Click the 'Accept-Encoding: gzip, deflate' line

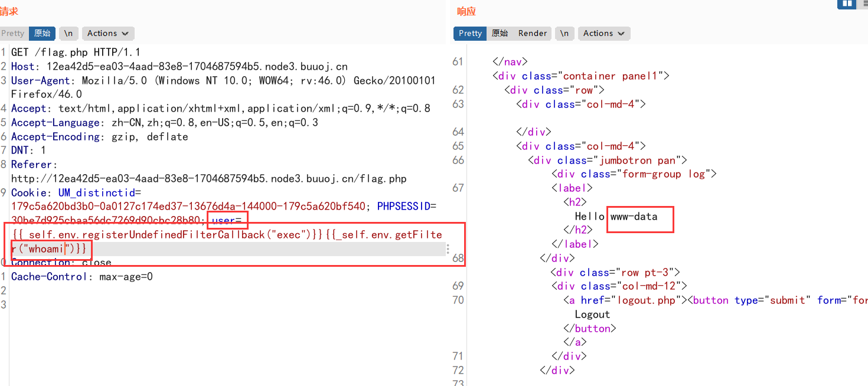tap(100, 137)
